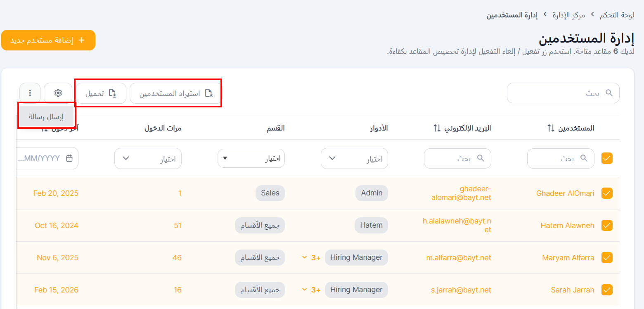Uncheck the Ghadeer AlOmari row checkbox
The image size is (644, 309).
coord(607,193)
